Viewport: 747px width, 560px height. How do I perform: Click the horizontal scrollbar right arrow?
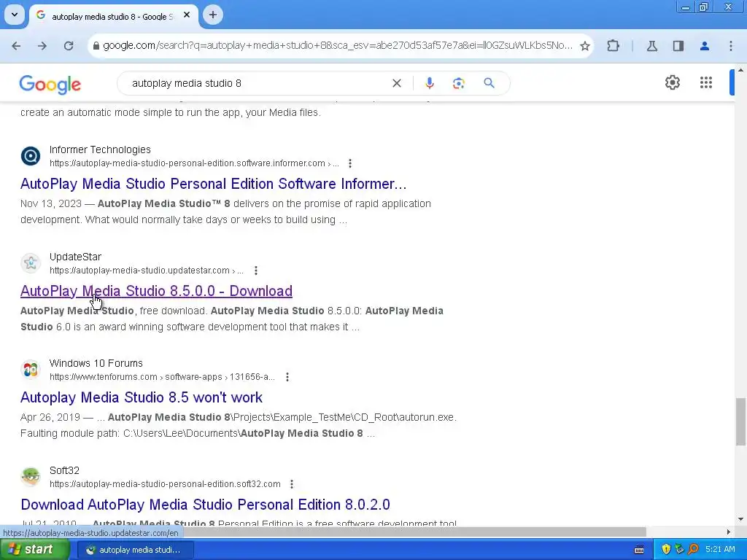click(x=729, y=532)
